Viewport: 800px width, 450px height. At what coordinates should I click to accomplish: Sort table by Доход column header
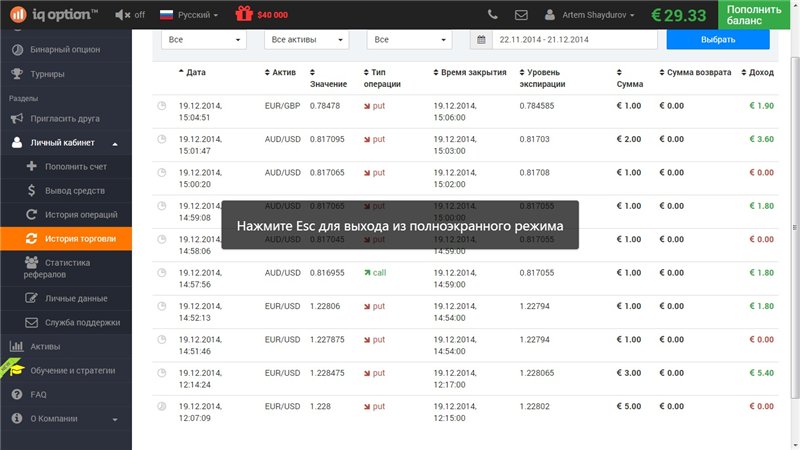click(x=760, y=73)
